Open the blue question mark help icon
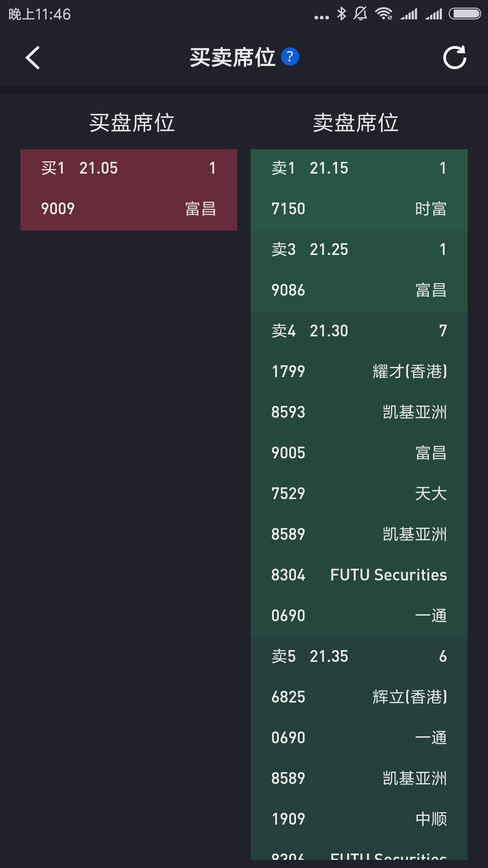 [290, 57]
